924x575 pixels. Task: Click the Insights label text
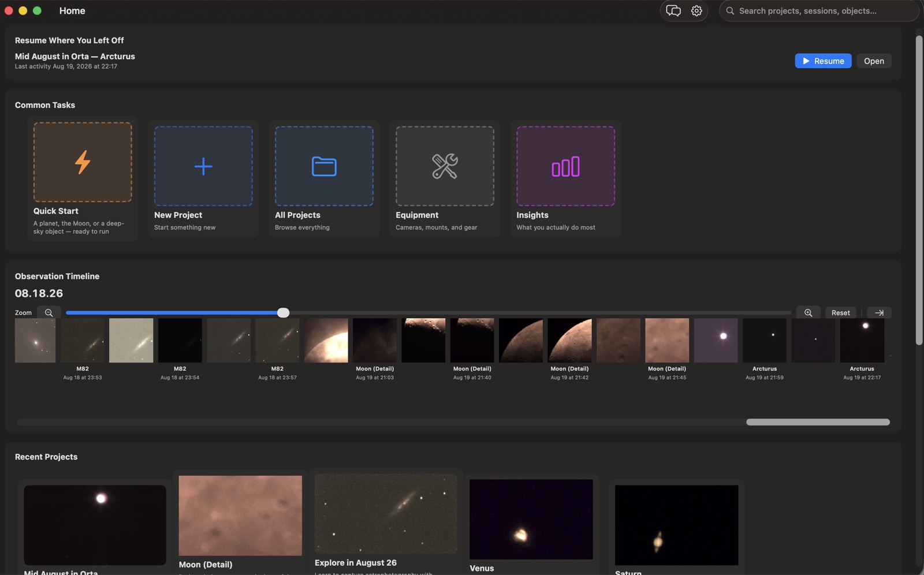pyautogui.click(x=532, y=215)
